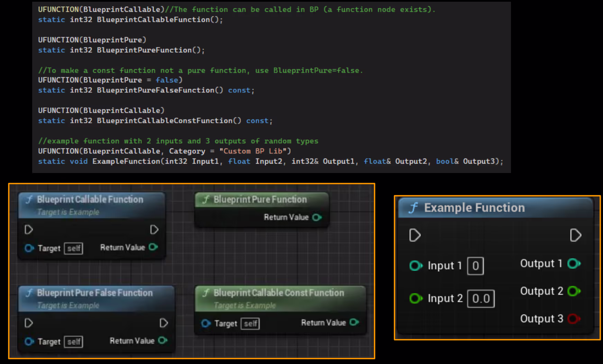Click "BlueprintCallableConstFunction()" in the code
The width and height of the screenshot is (603, 364).
[169, 121]
